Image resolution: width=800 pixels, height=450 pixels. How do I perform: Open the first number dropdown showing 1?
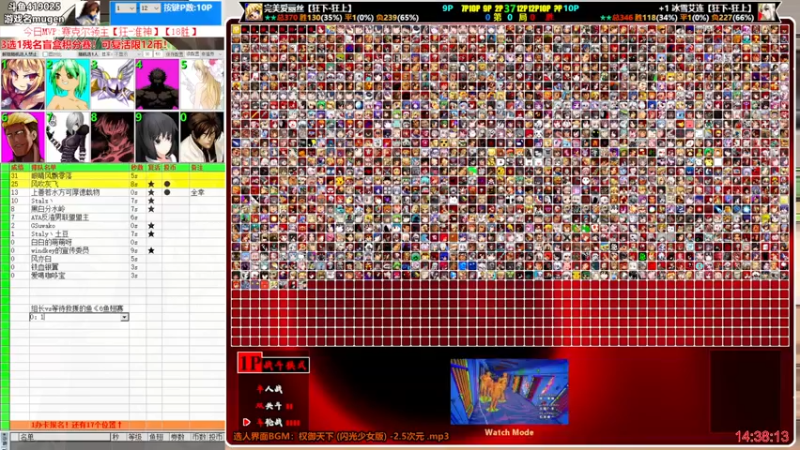click(x=125, y=8)
